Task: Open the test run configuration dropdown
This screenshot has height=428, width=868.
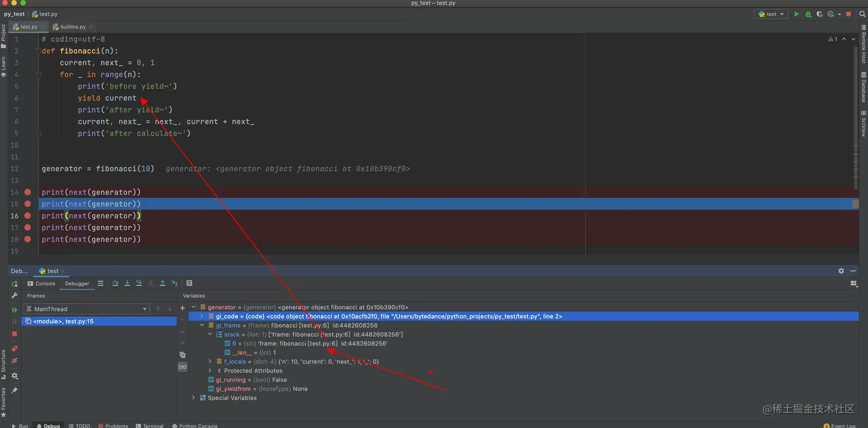Action: click(770, 14)
